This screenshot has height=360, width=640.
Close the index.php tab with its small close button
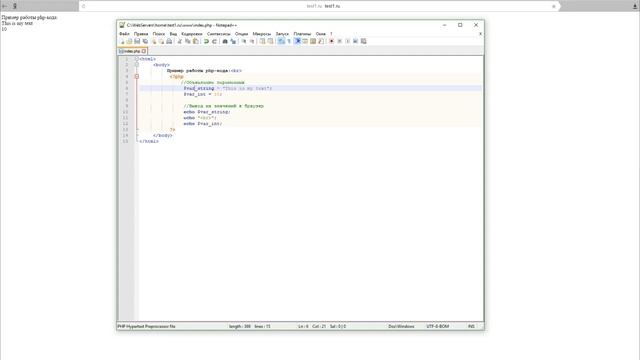click(x=144, y=51)
